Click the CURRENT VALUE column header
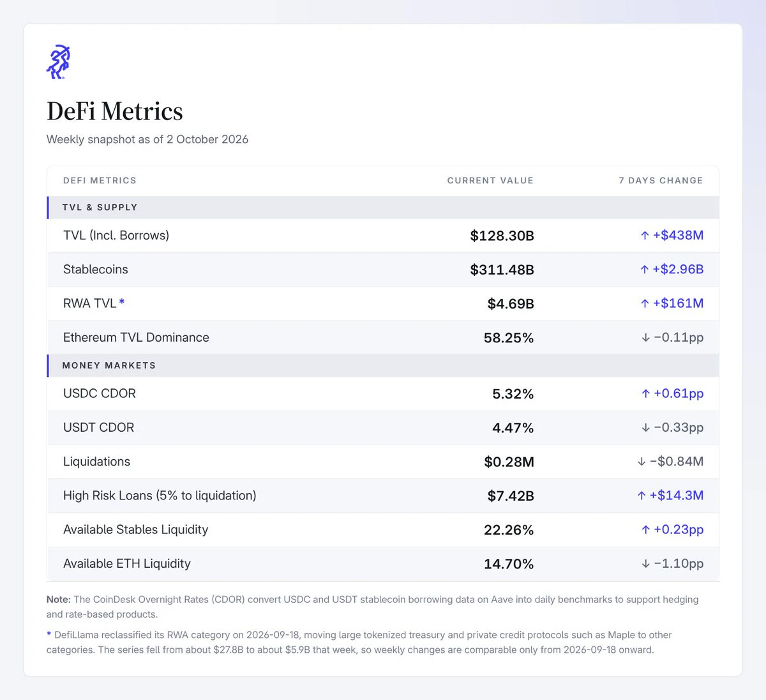The height and width of the screenshot is (700, 766). point(490,180)
